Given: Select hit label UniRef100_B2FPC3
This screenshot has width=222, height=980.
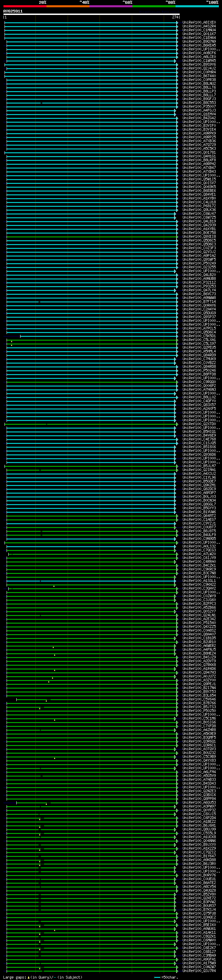Looking at the screenshot, I should (x=199, y=604).
